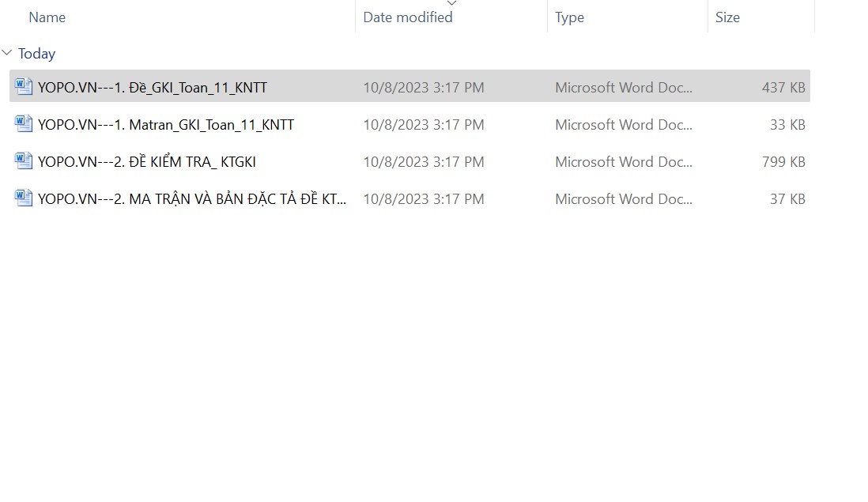Click file type of Matran_GKI_Toan_11_KNTT row
Viewport: 868px width, 502px height.
[624, 125]
